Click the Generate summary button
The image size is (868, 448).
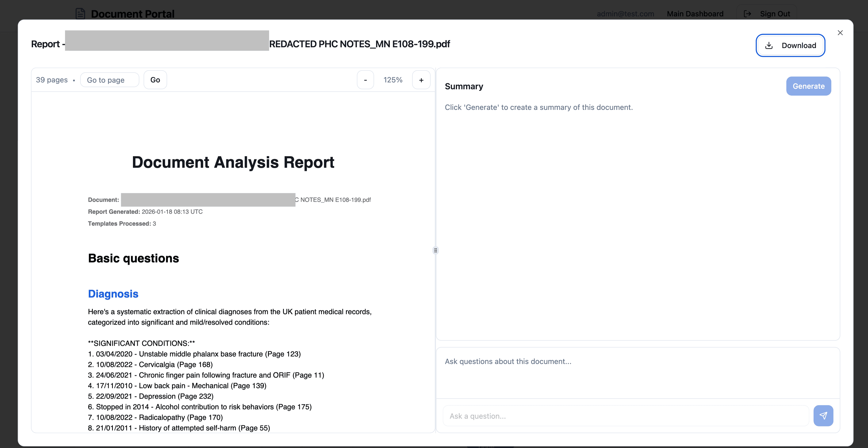808,86
